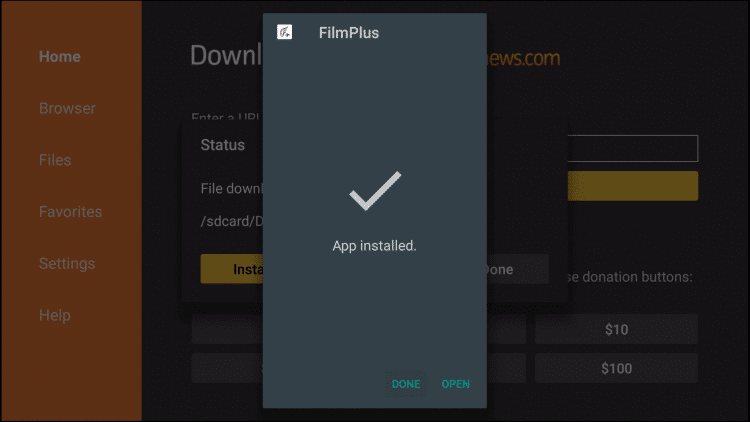Click the Done button in Status panel
The image size is (750, 422).
(x=518, y=269)
